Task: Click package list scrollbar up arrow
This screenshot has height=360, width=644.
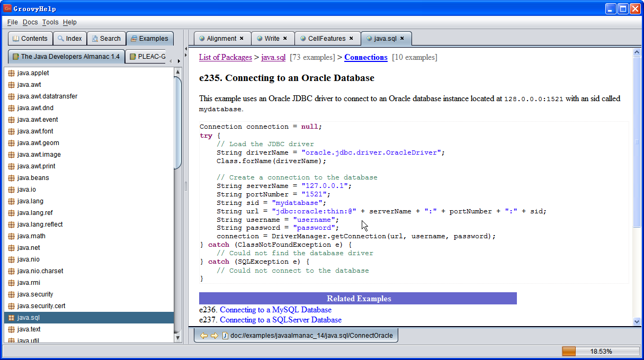Action: pyautogui.click(x=178, y=71)
